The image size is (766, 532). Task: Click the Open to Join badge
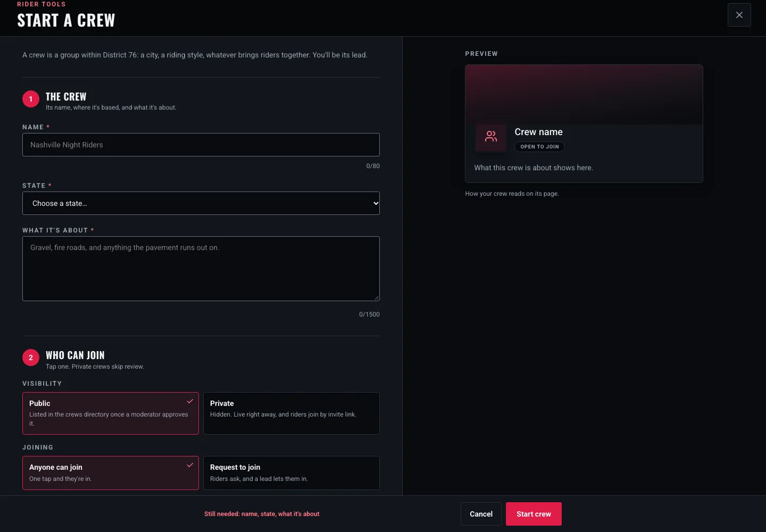tap(539, 147)
